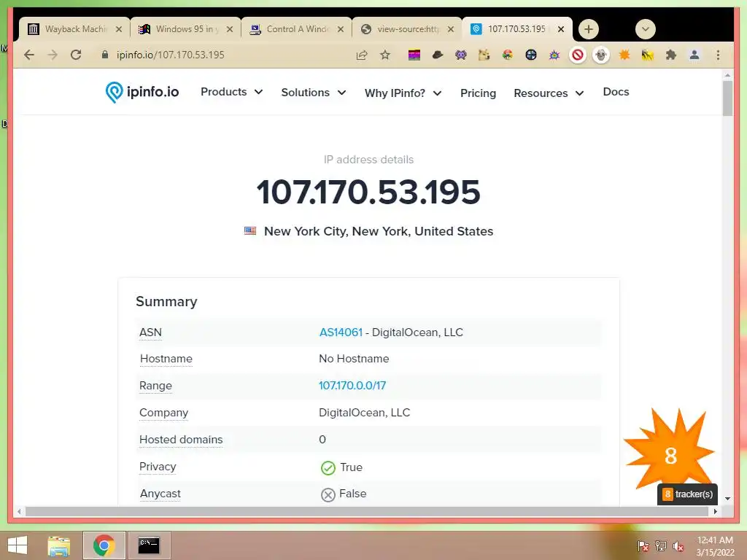Open the mushroom extension icon
747x560 pixels.
point(508,55)
